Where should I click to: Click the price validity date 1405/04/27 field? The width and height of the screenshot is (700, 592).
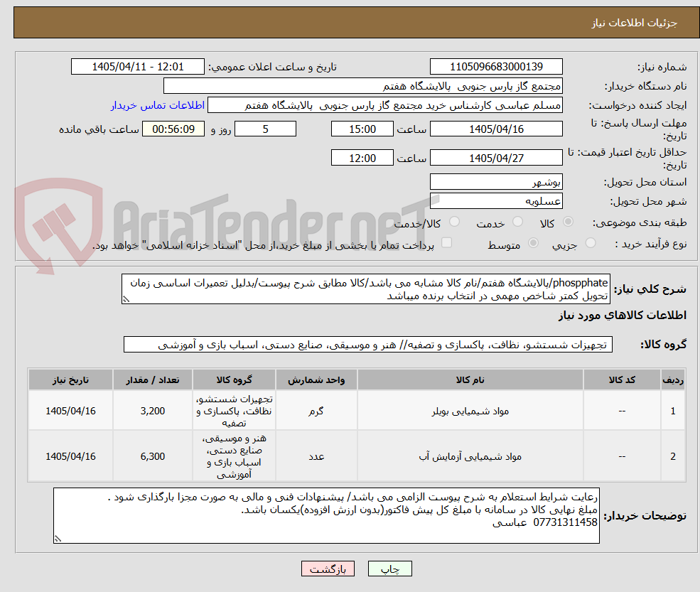tap(496, 158)
